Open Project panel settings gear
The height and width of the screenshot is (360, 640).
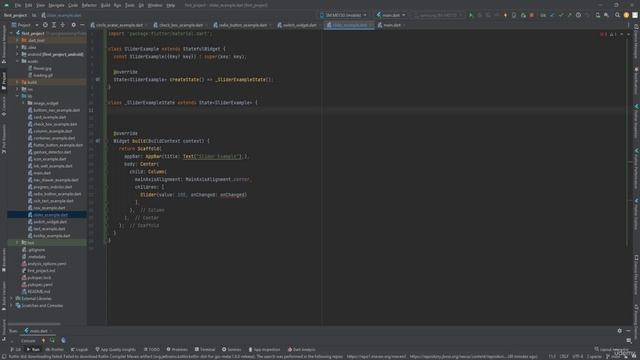point(73,25)
